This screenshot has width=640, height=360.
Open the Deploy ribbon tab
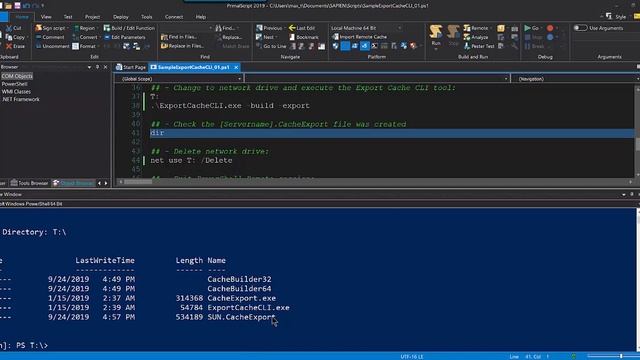pyautogui.click(x=120, y=17)
